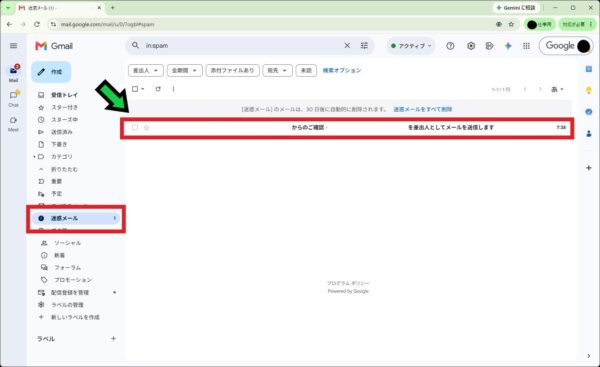Open the recipient (宛先) filter dropdown
The image size is (600, 367).
click(277, 70)
